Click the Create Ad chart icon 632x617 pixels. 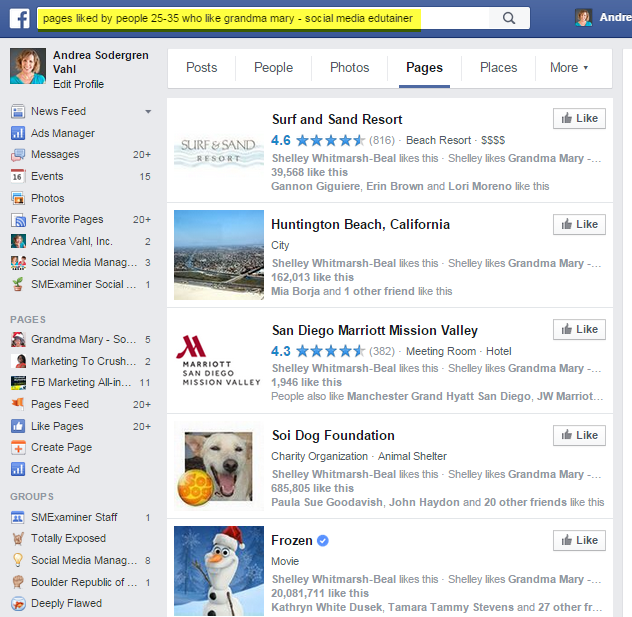[x=18, y=469]
